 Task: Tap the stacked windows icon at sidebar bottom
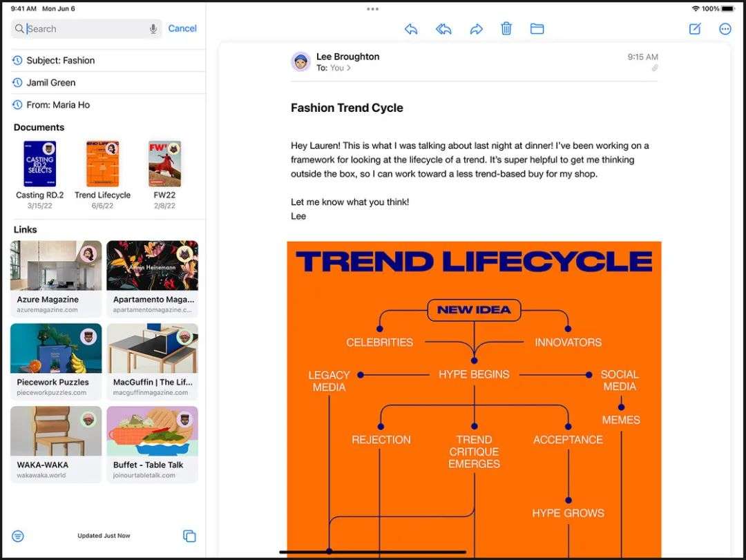coord(189,536)
